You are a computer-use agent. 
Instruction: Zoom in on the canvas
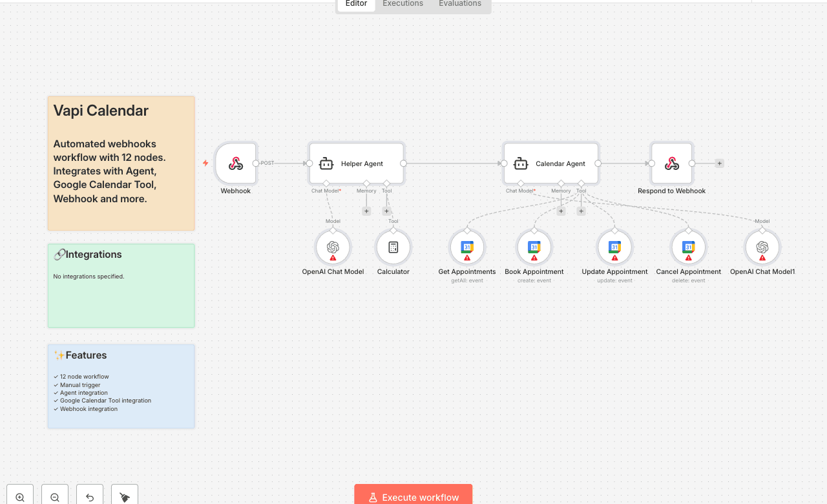[x=20, y=497]
